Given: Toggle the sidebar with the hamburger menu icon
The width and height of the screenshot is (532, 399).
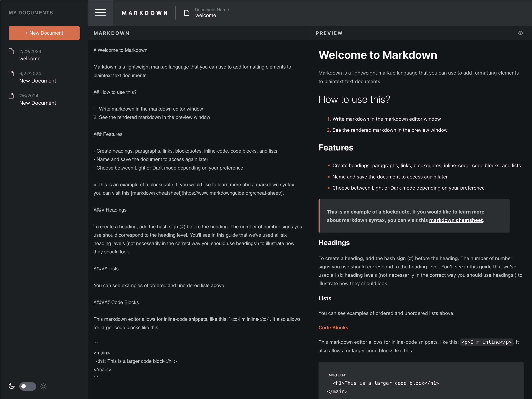Looking at the screenshot, I should 101,13.
